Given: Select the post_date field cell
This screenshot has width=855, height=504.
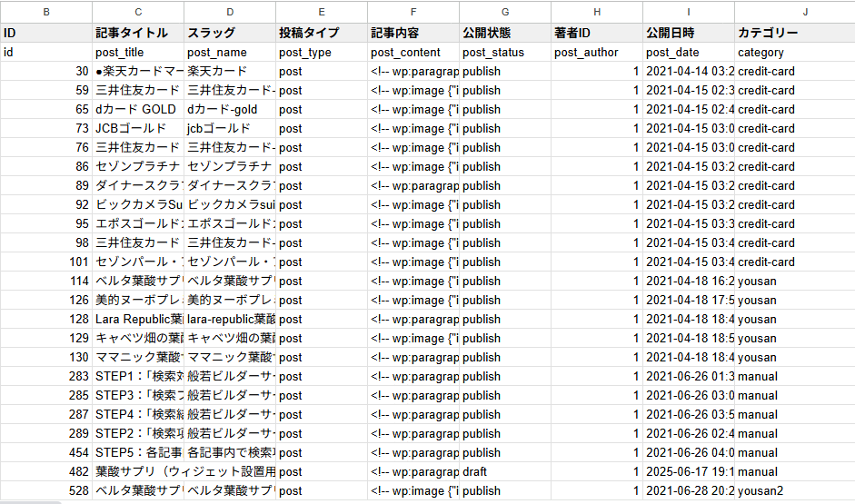Looking at the screenshot, I should click(x=688, y=53).
